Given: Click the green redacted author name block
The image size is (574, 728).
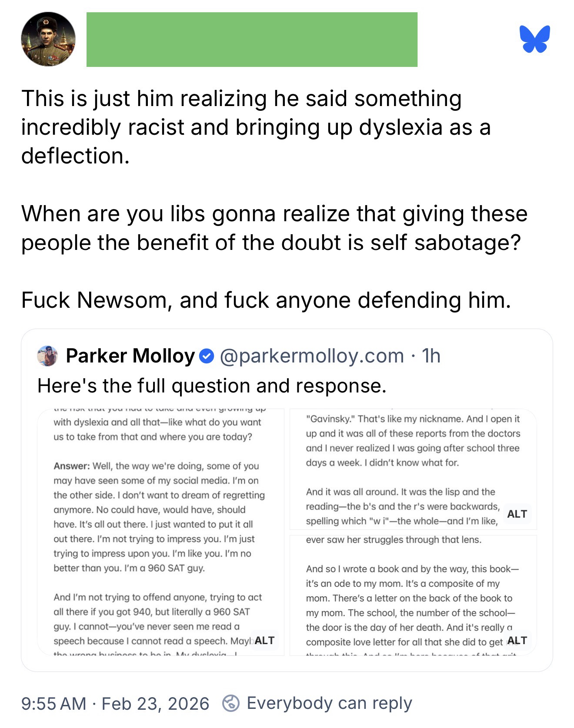Looking at the screenshot, I should (252, 40).
